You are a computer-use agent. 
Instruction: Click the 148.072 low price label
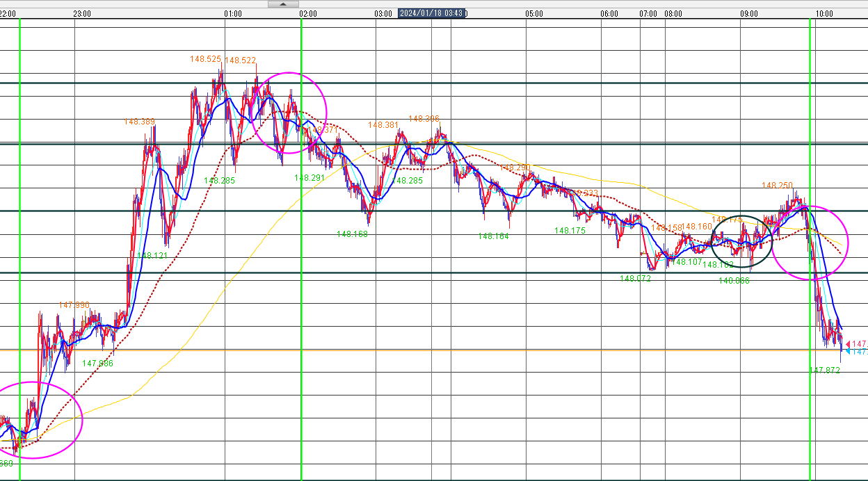[636, 278]
